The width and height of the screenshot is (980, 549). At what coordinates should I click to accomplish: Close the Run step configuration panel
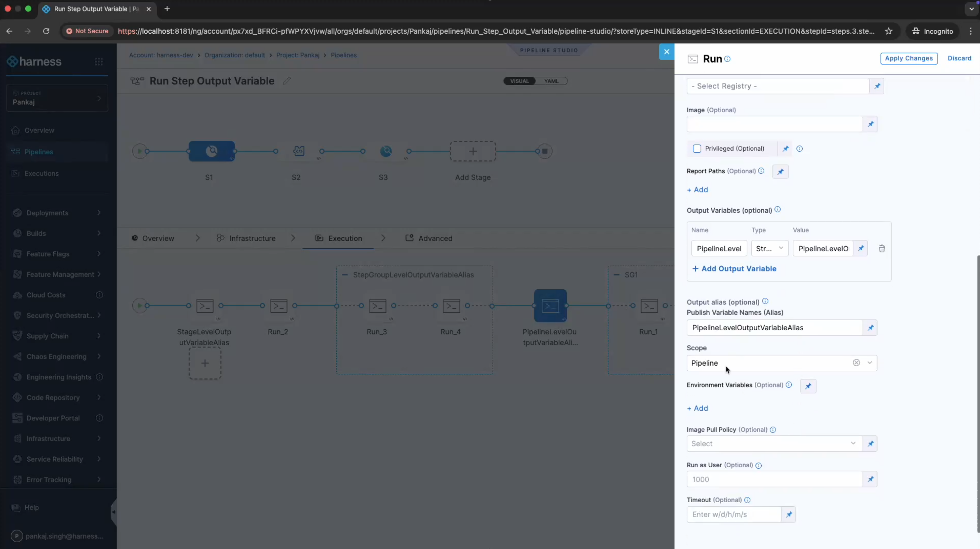click(x=666, y=51)
